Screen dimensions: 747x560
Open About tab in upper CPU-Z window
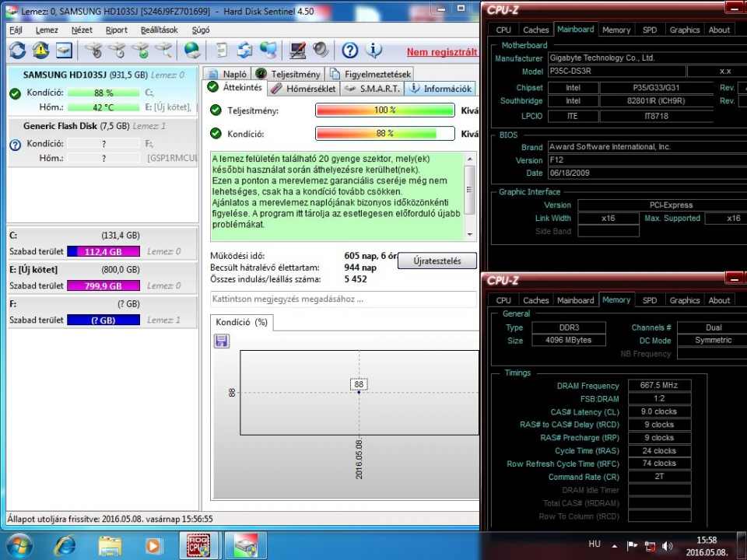coord(719,30)
